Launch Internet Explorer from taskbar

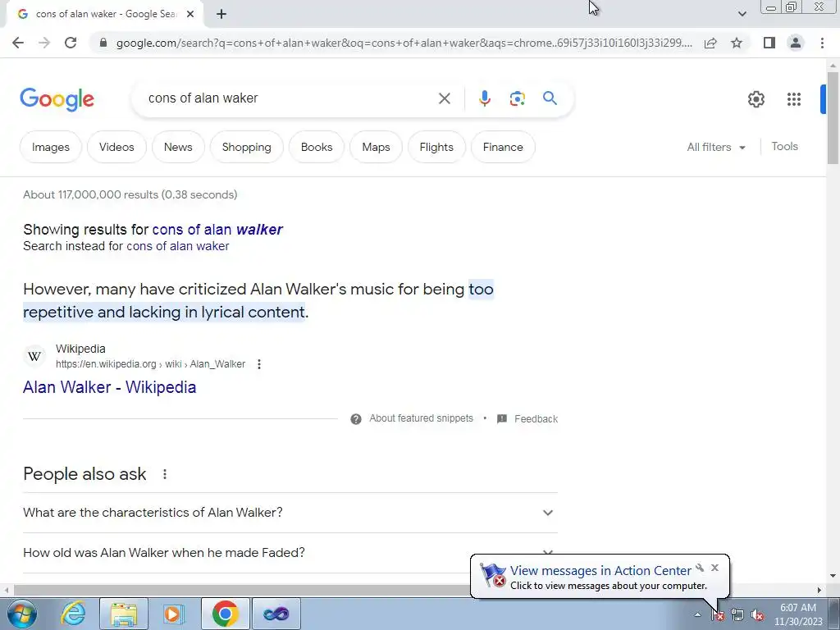pos(73,614)
